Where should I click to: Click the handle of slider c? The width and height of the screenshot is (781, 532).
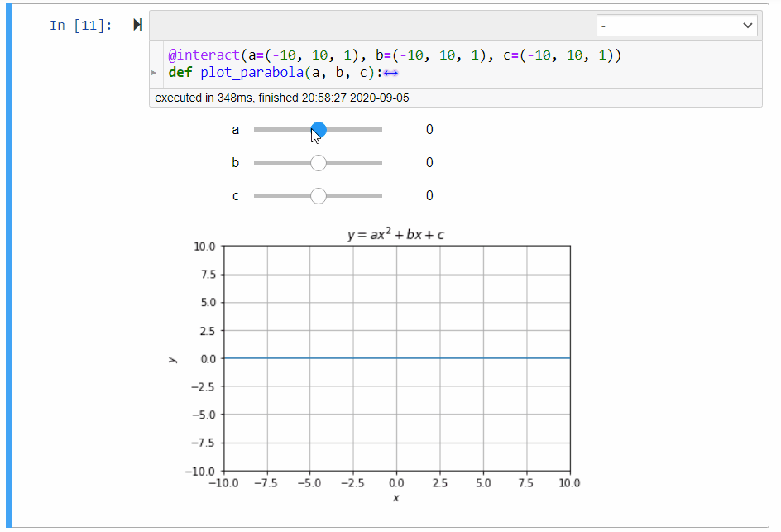318,195
